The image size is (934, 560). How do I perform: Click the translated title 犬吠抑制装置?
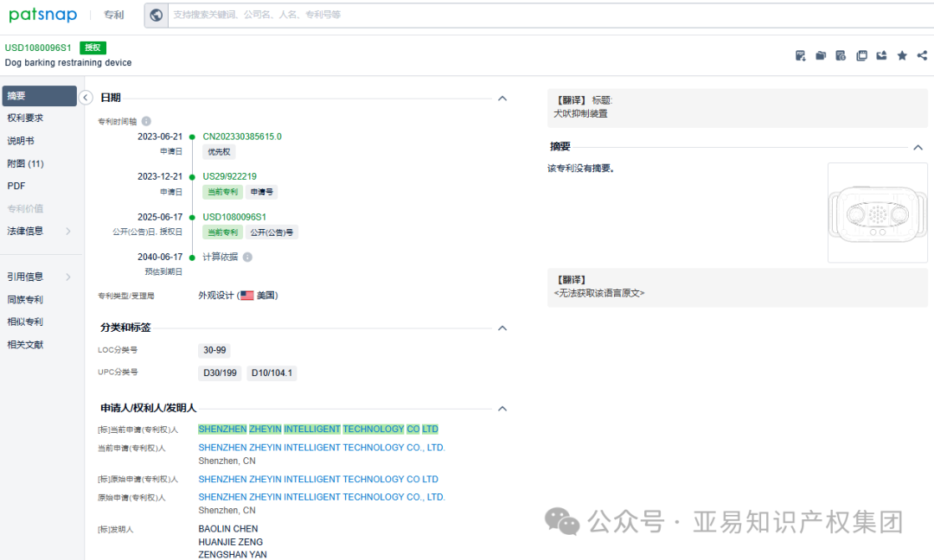click(x=581, y=114)
